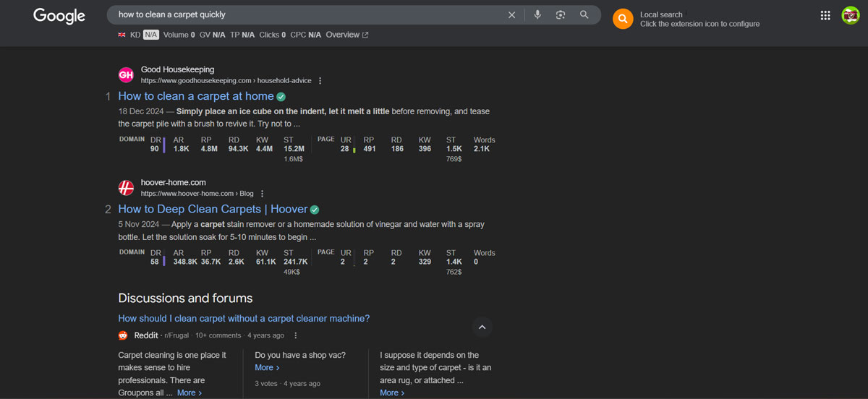Open more options for Good Housekeeping result

[320, 81]
